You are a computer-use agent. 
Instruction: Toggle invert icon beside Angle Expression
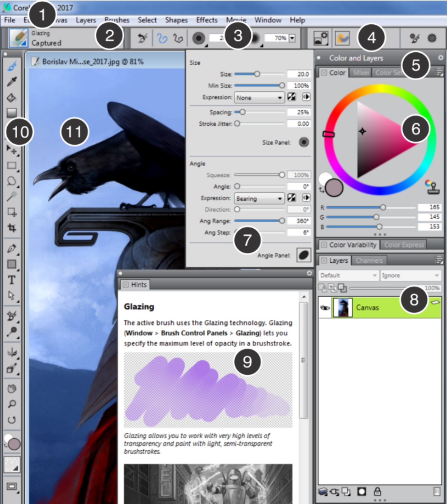click(291, 197)
